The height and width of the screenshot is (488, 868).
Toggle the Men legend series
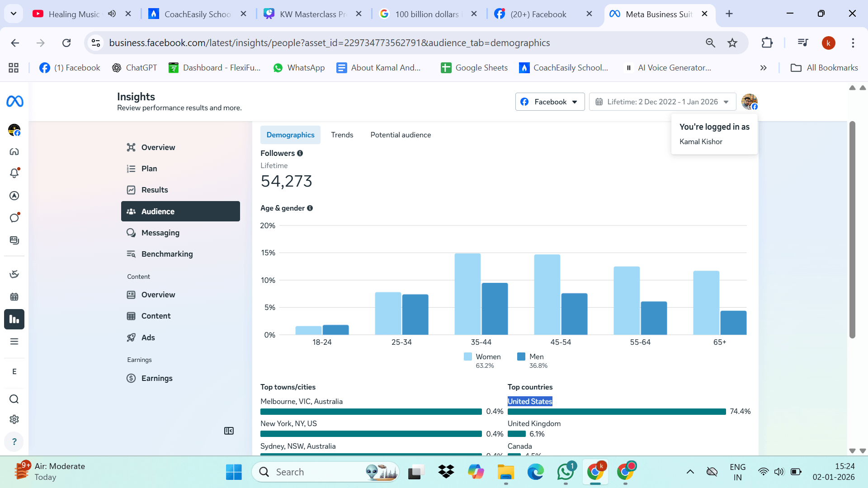530,357
